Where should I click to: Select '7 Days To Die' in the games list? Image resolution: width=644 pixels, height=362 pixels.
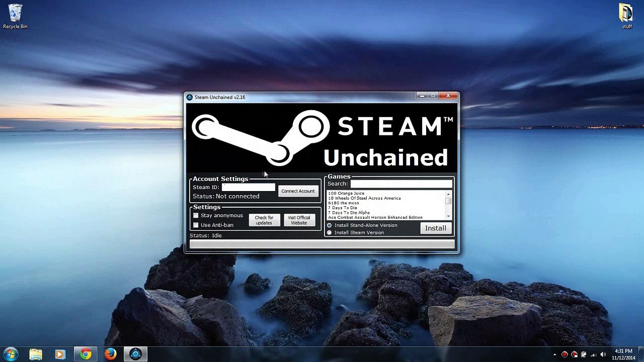(x=343, y=208)
